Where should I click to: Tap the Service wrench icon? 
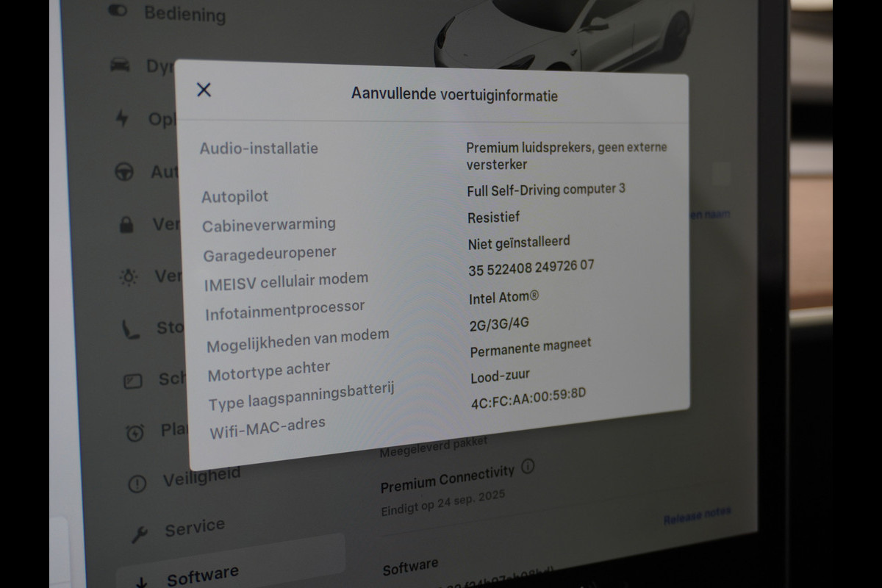139,534
